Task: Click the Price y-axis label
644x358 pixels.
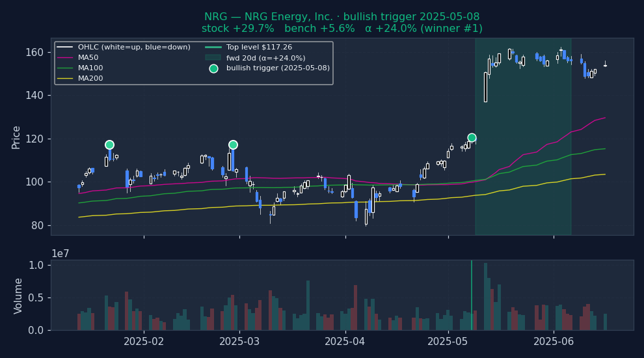Action: tap(16, 137)
